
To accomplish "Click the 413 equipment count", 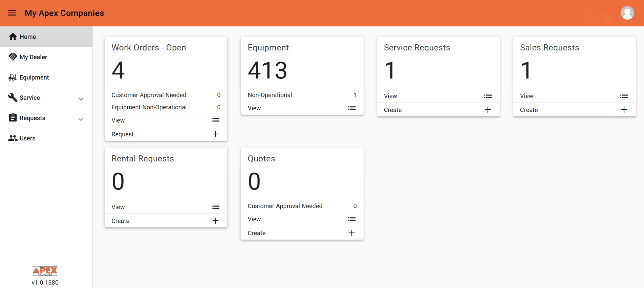I will pos(267,70).
